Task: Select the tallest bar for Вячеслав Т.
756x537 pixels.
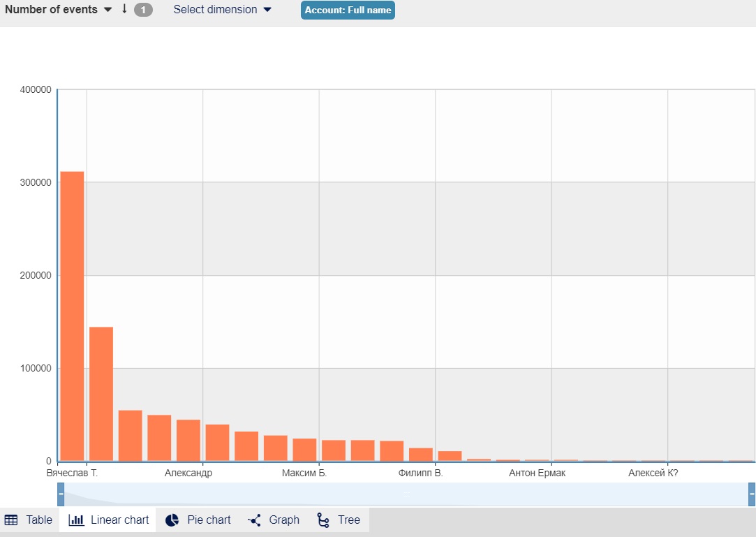Action: (72, 314)
